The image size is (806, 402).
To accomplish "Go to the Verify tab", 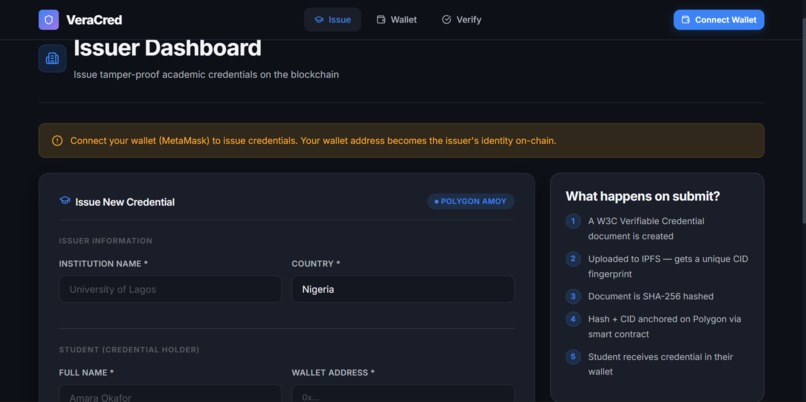I will point(462,20).
